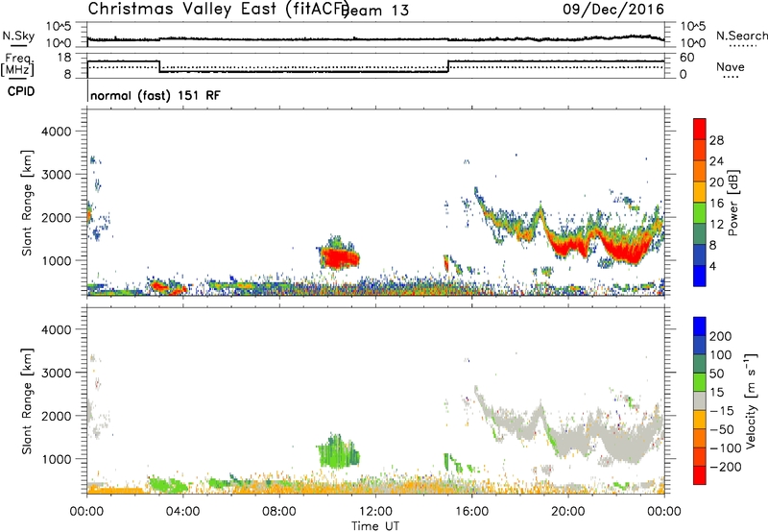
Task: Click the CPID label
Action: 21,91
